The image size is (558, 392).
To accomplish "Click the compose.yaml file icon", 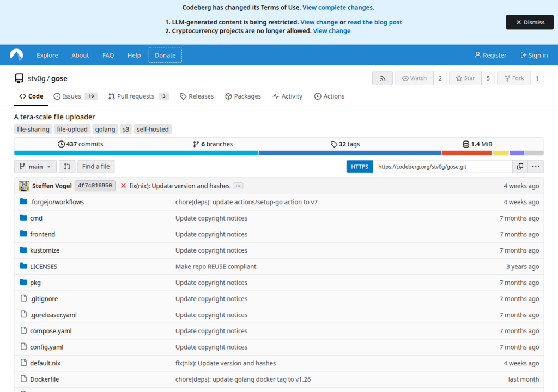I will (23, 330).
